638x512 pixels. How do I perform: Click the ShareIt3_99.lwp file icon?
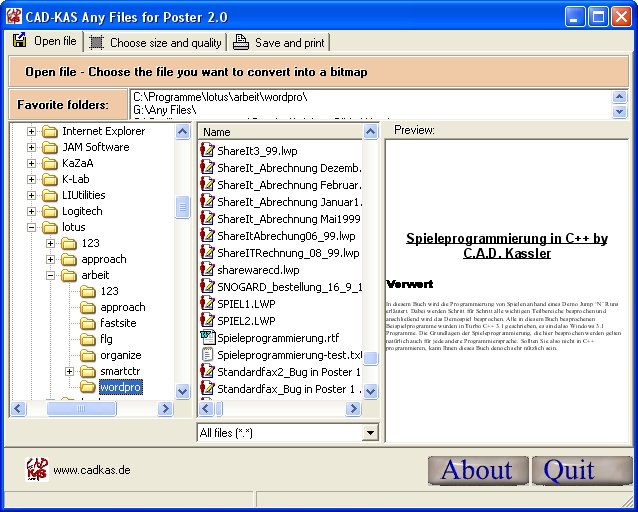coord(208,151)
